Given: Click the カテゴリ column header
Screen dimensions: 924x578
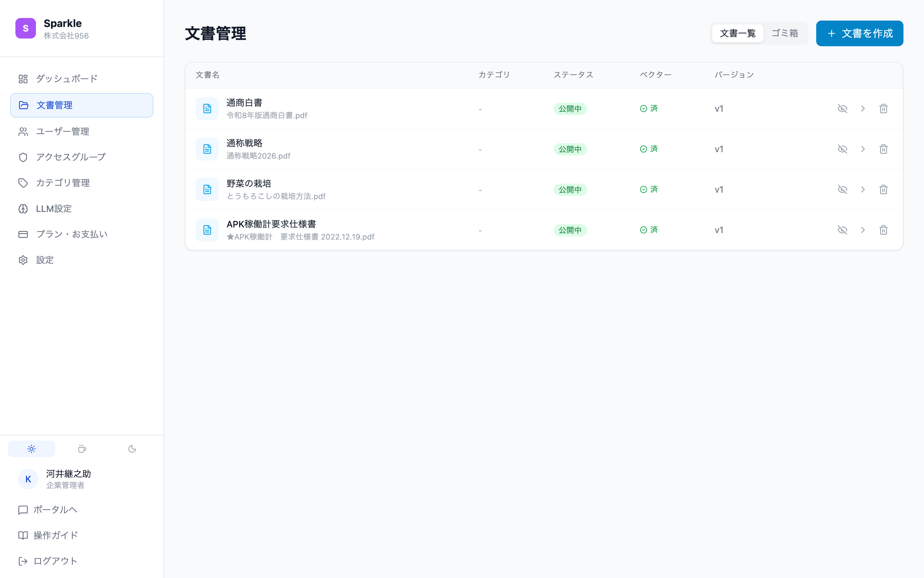Looking at the screenshot, I should click(494, 75).
